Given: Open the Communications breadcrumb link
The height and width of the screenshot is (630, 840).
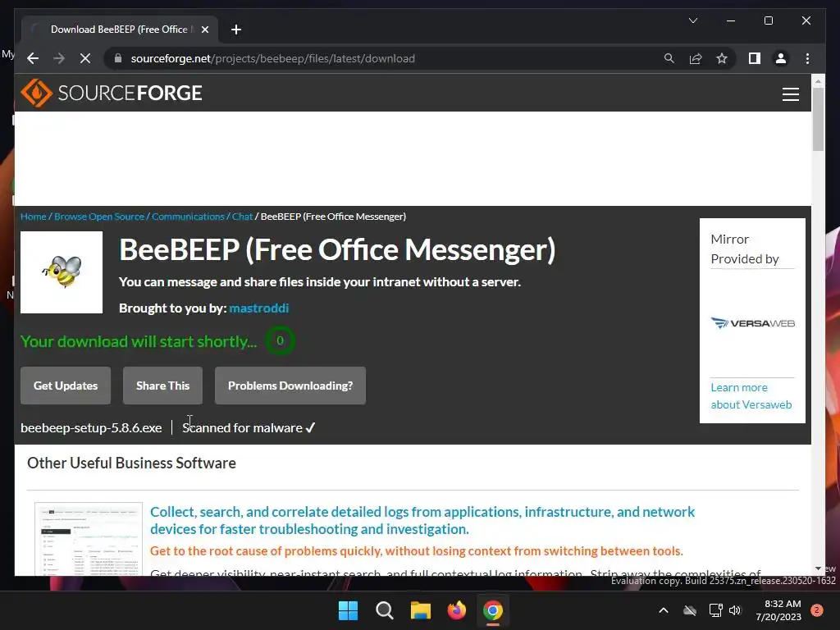Looking at the screenshot, I should tap(188, 217).
